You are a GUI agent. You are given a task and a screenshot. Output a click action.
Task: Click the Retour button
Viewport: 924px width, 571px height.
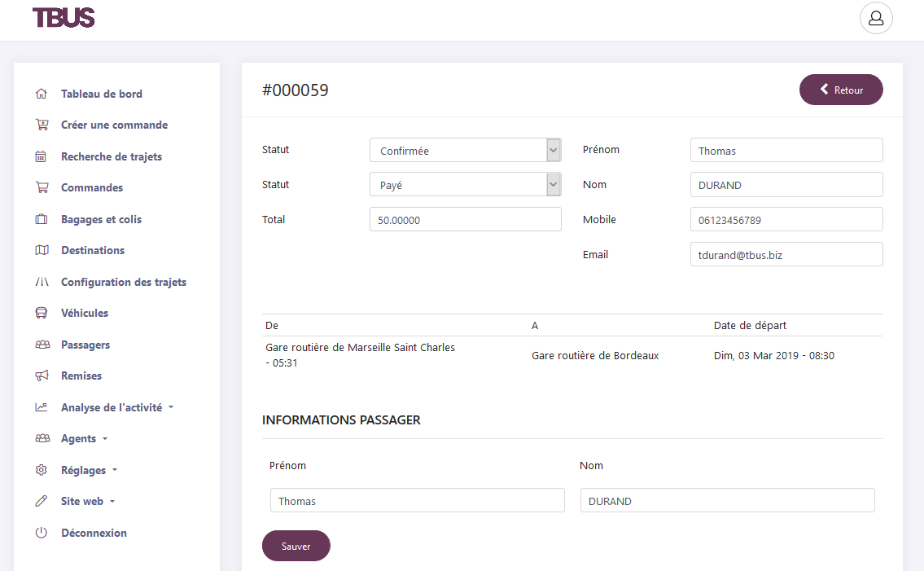(841, 90)
